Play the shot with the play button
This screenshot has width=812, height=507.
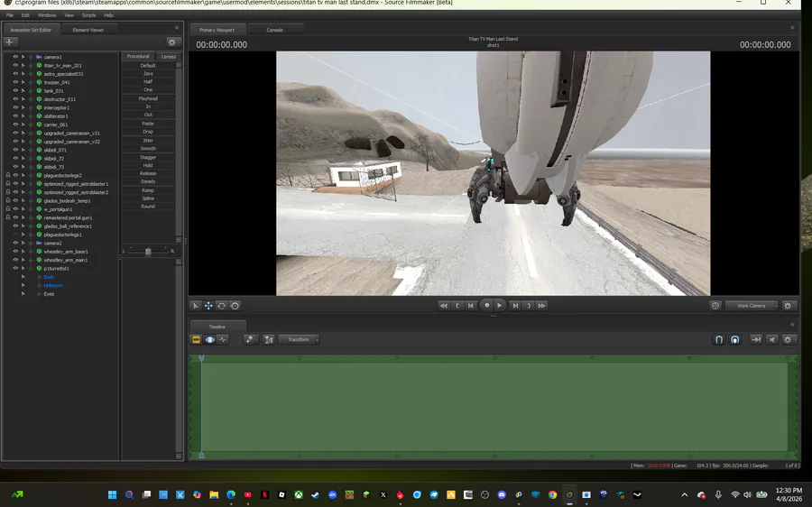click(499, 306)
